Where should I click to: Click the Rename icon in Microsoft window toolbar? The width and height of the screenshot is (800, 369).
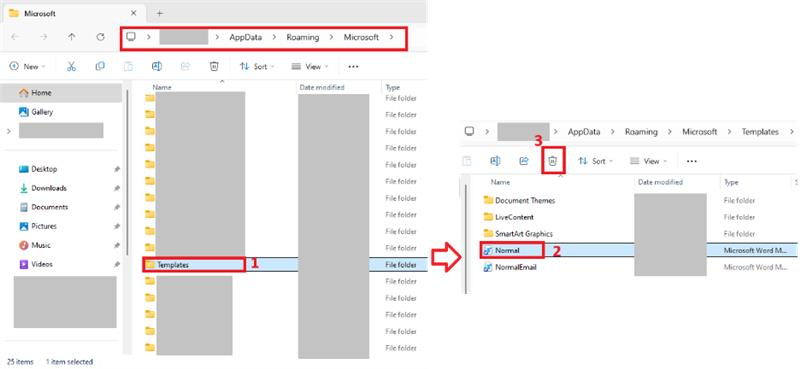[157, 66]
